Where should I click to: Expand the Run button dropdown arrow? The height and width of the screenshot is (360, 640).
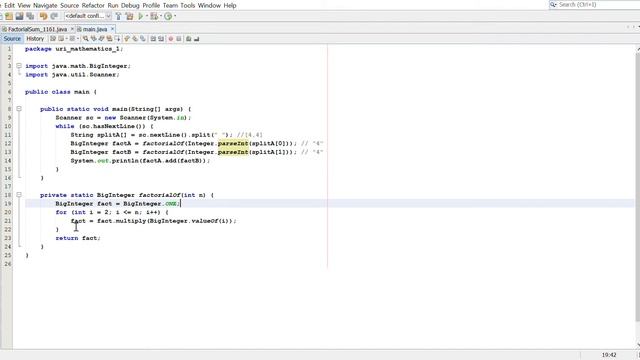(147, 16)
